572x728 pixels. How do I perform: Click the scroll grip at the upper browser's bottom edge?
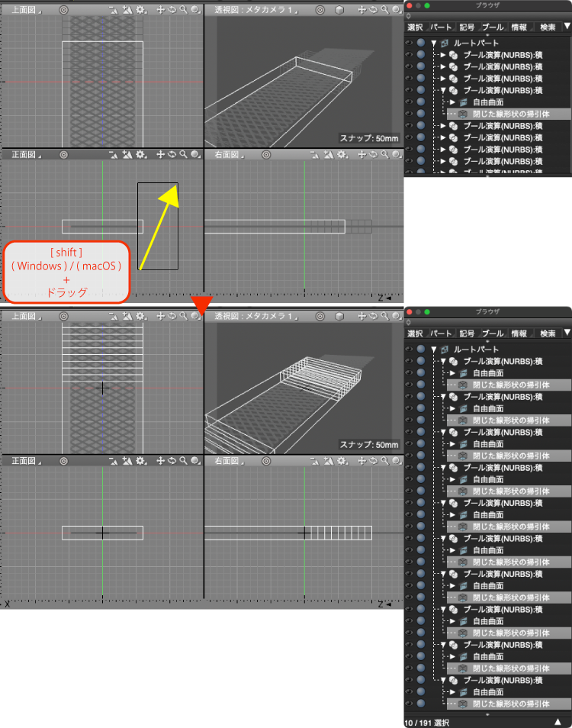487,176
